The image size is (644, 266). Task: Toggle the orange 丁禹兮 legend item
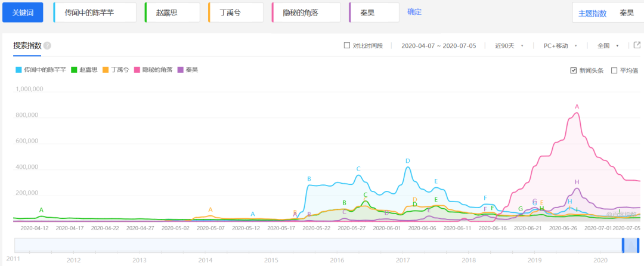[116, 70]
